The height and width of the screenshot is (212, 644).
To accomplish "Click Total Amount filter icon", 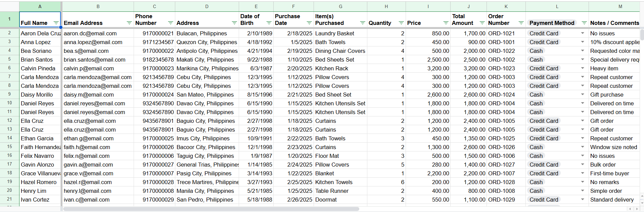I will [482, 23].
